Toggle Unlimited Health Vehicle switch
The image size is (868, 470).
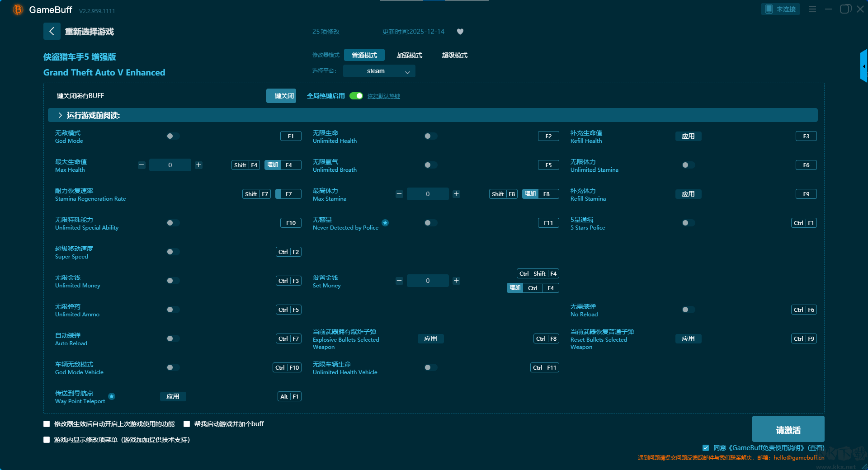tap(430, 367)
